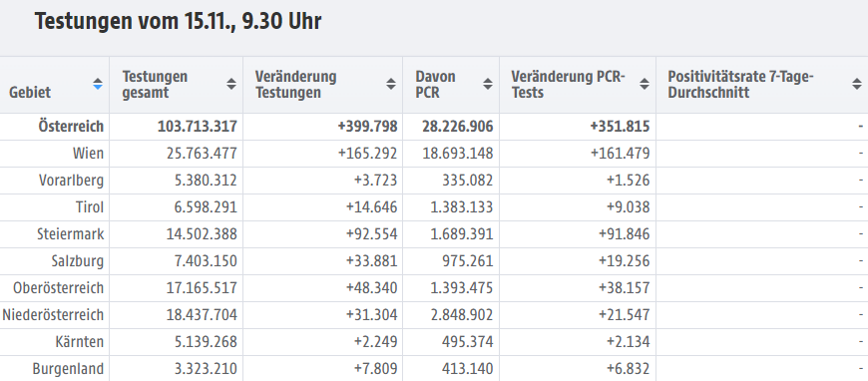Select the Wien region cell
The image size is (868, 381).
click(x=88, y=154)
